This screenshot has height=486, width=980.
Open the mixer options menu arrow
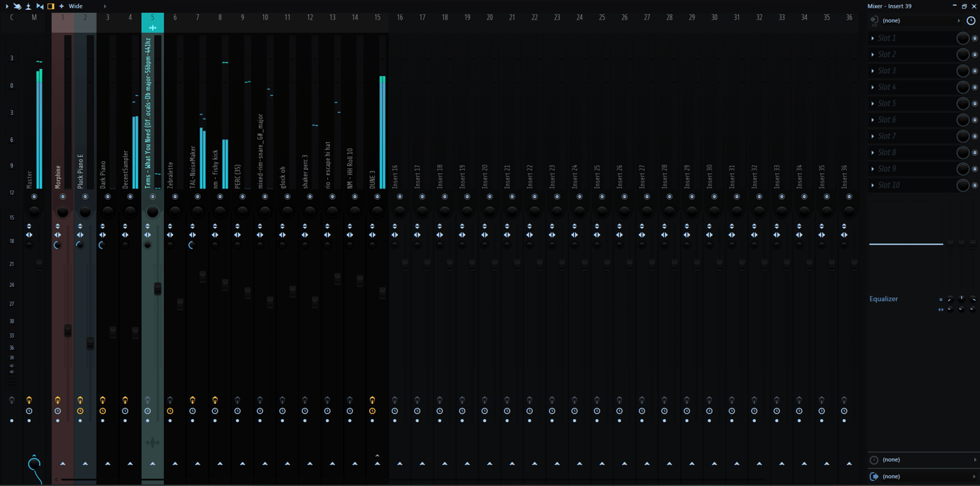point(6,6)
